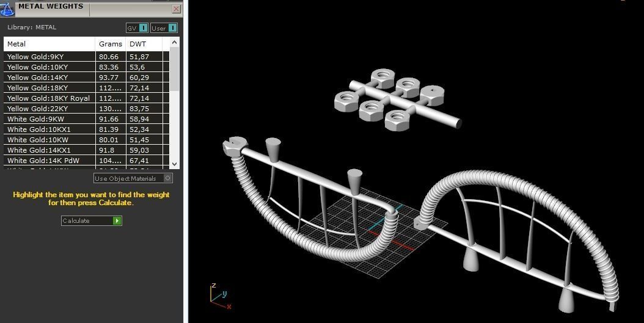The image size is (644, 323).
Task: Toggle the User library switch
Action: pyautogui.click(x=164, y=28)
